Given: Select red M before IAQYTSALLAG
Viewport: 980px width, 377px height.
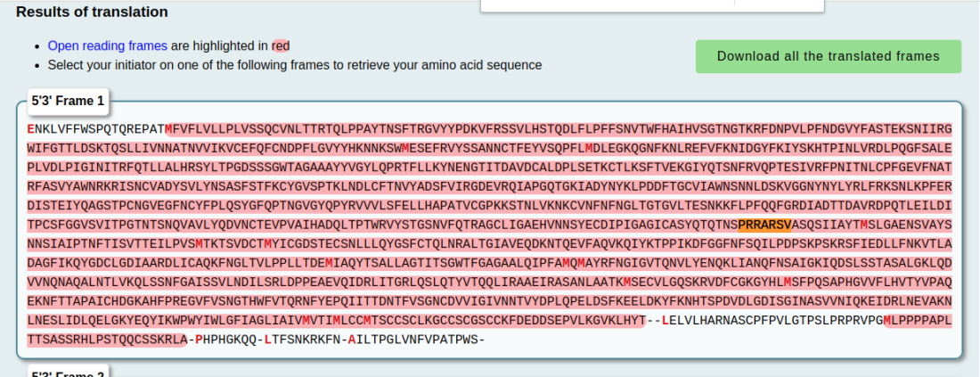Looking at the screenshot, I should pyautogui.click(x=330, y=263).
